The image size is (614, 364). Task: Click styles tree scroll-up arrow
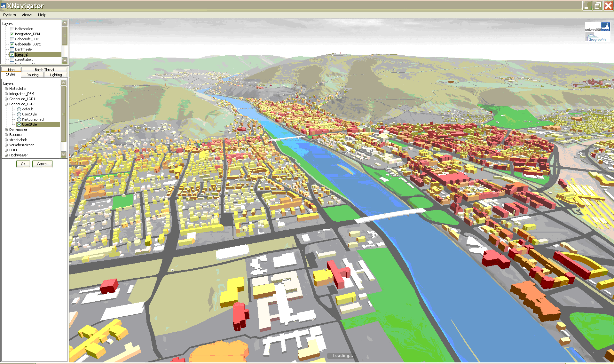tap(64, 83)
